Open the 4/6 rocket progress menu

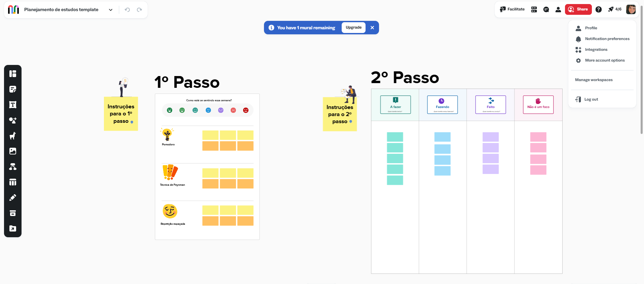point(615,9)
